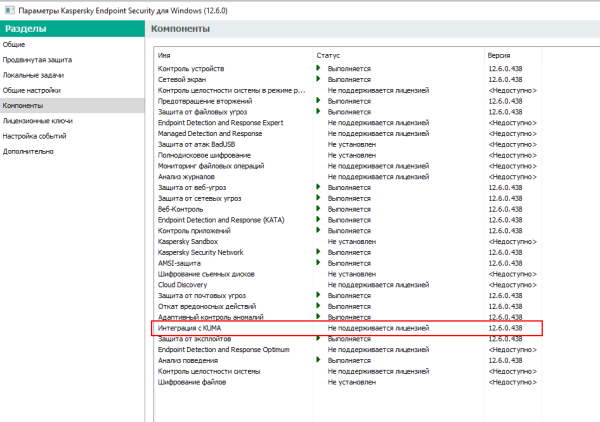Select the Защита от сетевых угроз component
Image resolution: width=600 pixels, height=422 pixels.
click(347, 198)
